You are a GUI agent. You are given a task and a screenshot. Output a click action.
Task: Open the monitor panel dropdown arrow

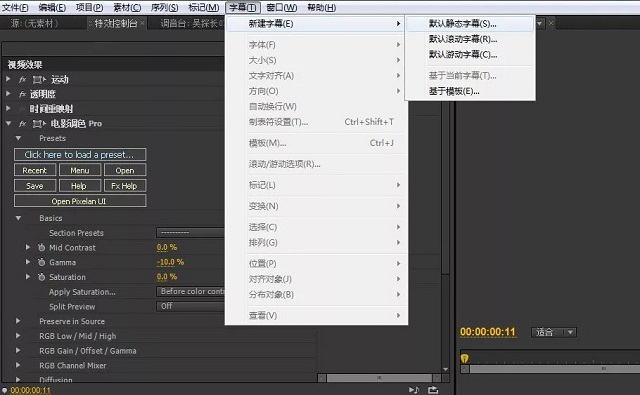[x=540, y=23]
